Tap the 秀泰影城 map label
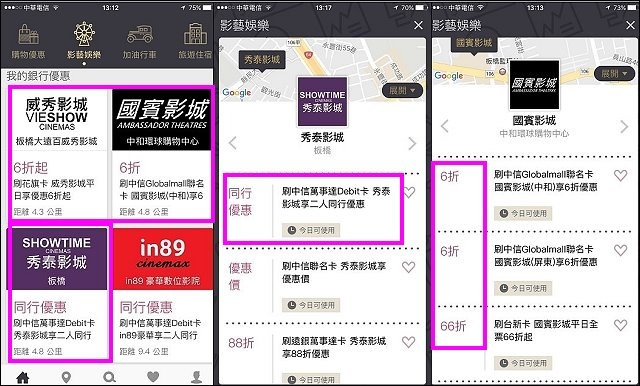 pyautogui.click(x=262, y=60)
